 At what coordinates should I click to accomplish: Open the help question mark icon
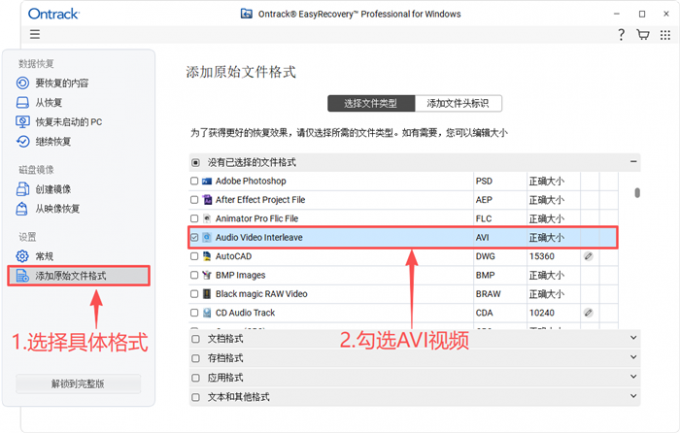click(x=621, y=35)
